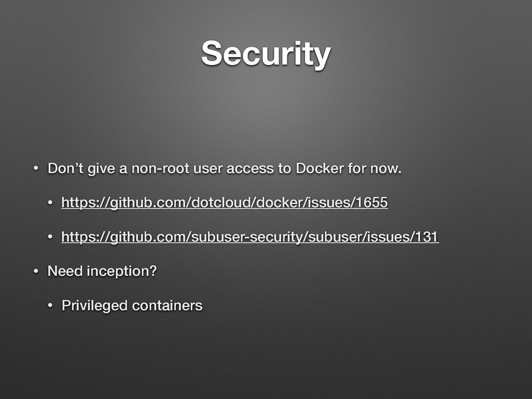
Task: Click the word "Privileged" in last bullet
Action: [x=95, y=305]
